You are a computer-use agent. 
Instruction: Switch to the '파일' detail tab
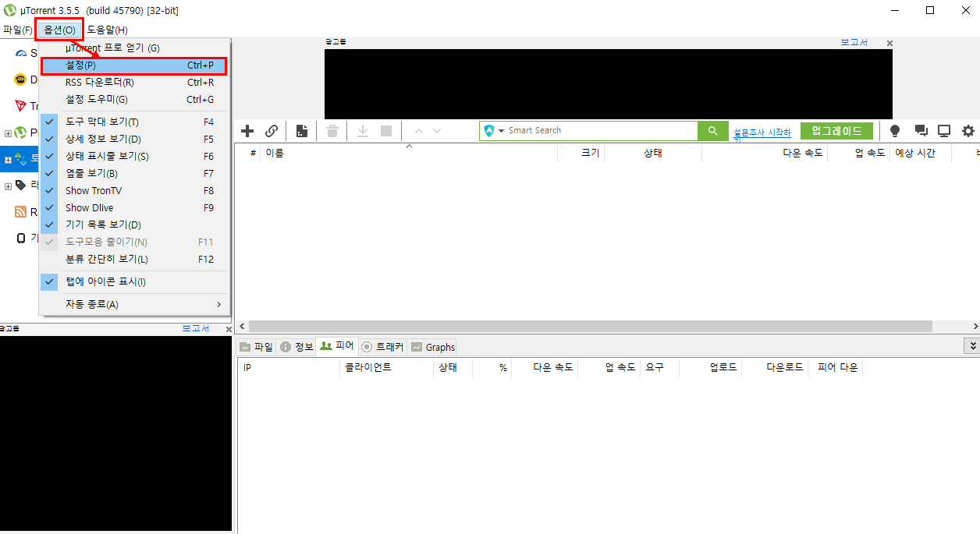coord(256,347)
